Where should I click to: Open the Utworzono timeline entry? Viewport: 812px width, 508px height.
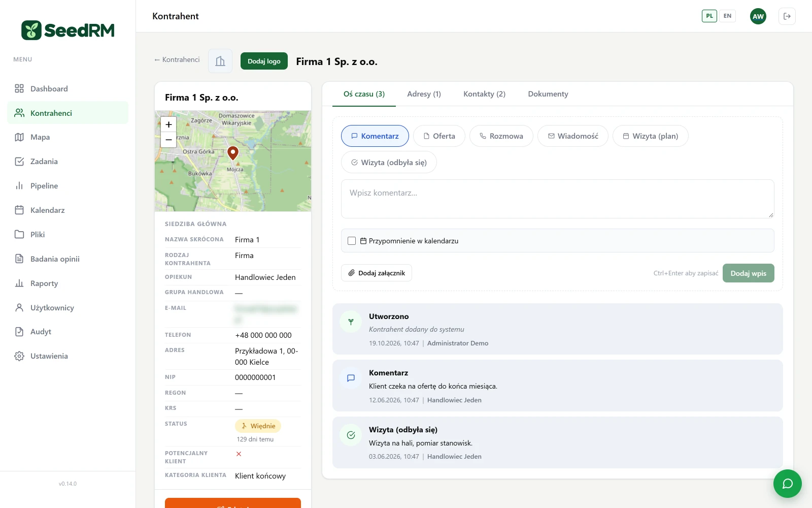[x=557, y=329]
